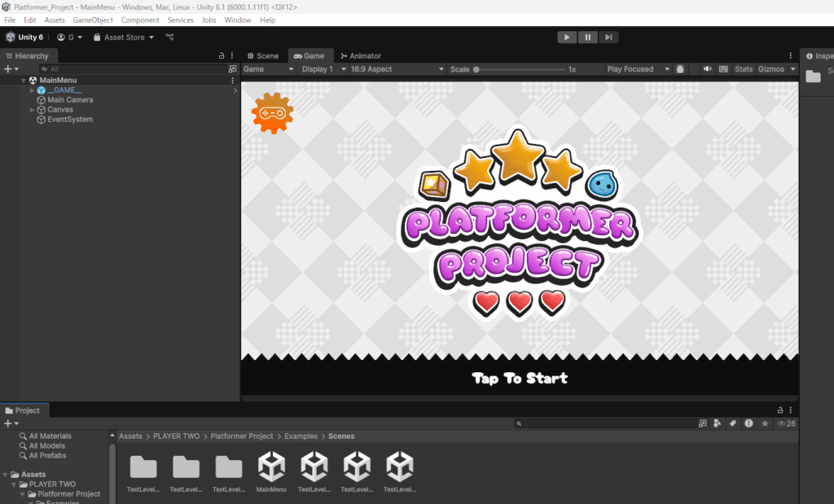Screen dimensions: 834x504
Task: Open the Asset Store dropdown
Action: (x=124, y=37)
